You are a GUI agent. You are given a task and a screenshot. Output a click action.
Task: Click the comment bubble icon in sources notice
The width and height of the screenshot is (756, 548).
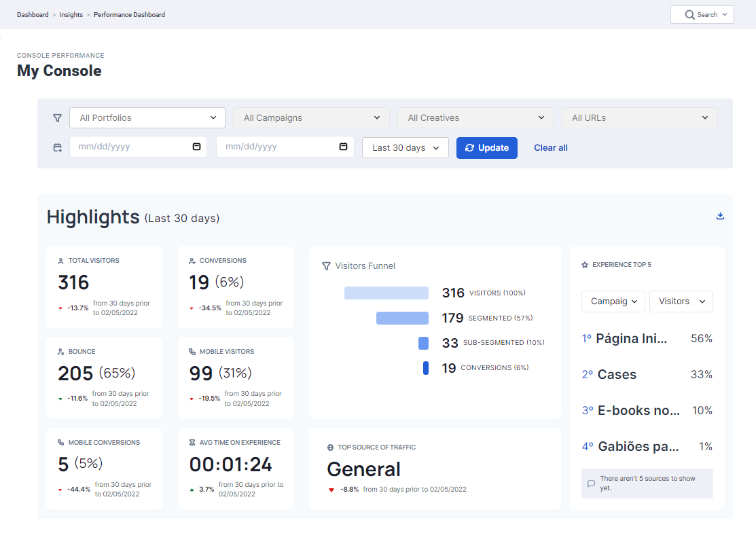point(591,483)
